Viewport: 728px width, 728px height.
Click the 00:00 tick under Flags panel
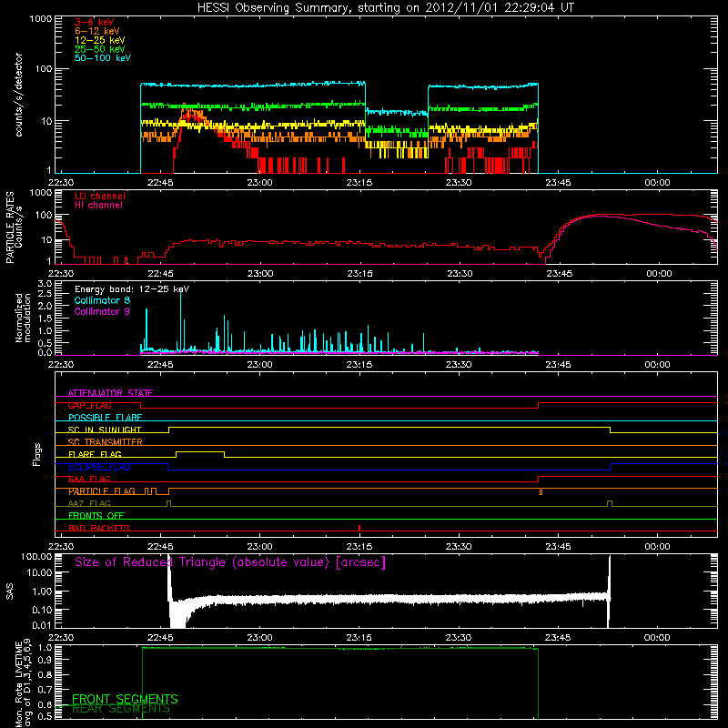coord(657,547)
